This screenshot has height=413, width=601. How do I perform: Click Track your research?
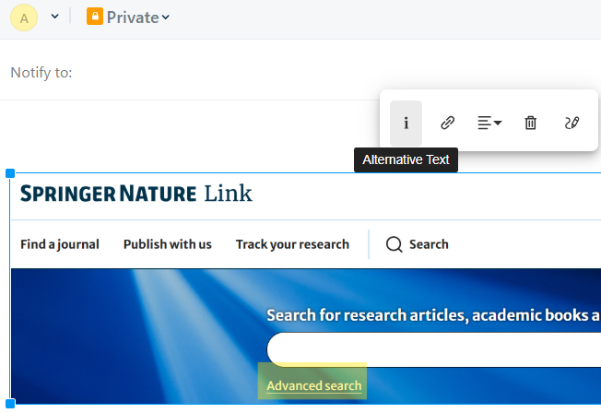pyautogui.click(x=292, y=244)
